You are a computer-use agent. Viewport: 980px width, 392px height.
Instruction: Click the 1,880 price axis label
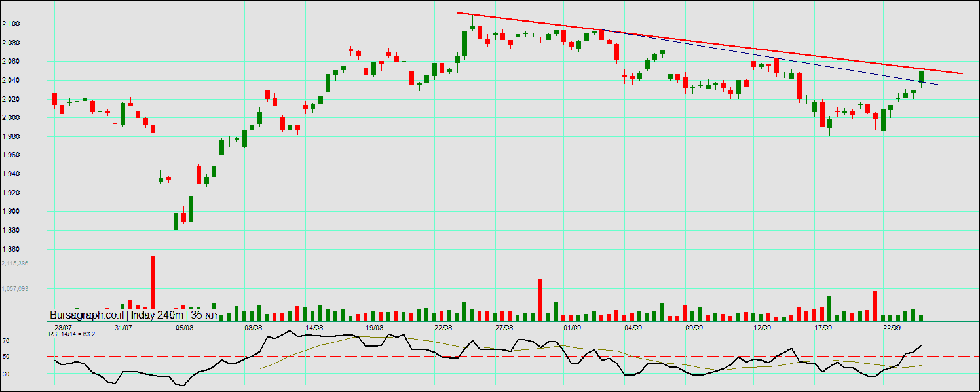coord(10,231)
